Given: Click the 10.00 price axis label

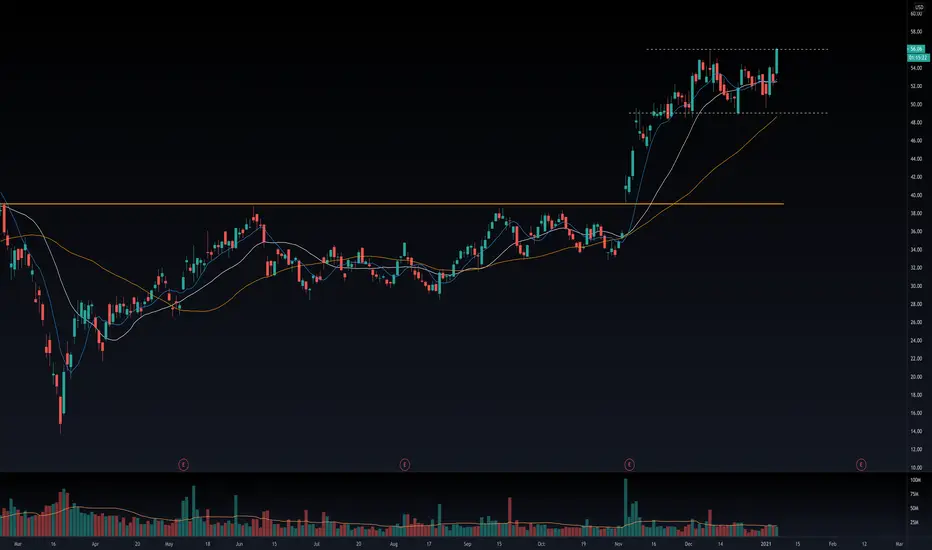Looking at the screenshot, I should pyautogui.click(x=916, y=467).
